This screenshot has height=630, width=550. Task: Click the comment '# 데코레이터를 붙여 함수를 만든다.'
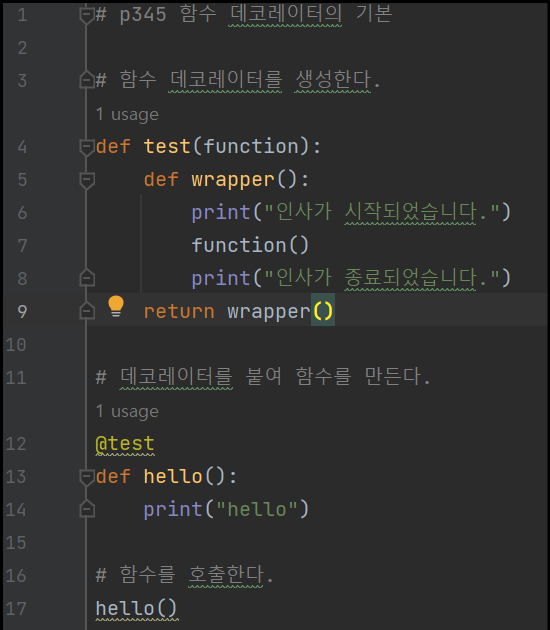coord(263,377)
